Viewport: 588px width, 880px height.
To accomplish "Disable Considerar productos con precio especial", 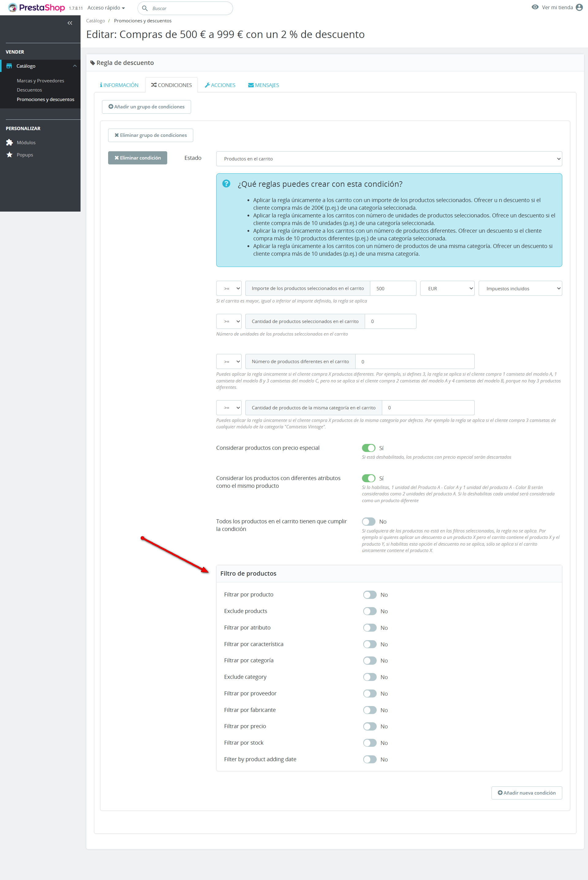I will click(368, 448).
